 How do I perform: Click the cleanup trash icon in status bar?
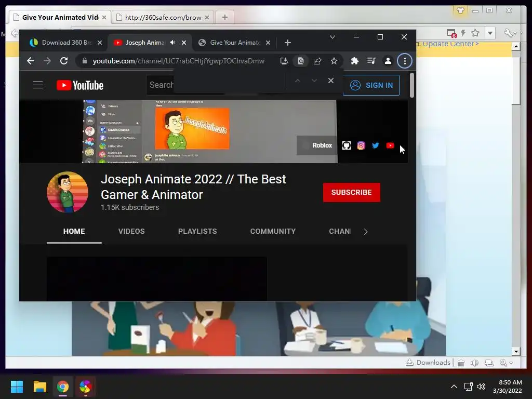(461, 363)
